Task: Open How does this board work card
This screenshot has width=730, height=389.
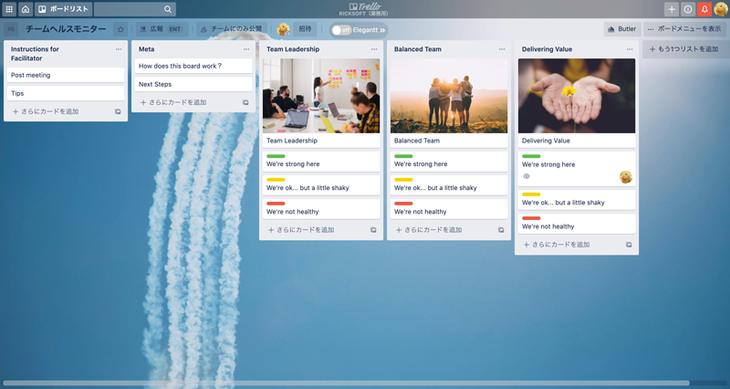Action: click(193, 66)
